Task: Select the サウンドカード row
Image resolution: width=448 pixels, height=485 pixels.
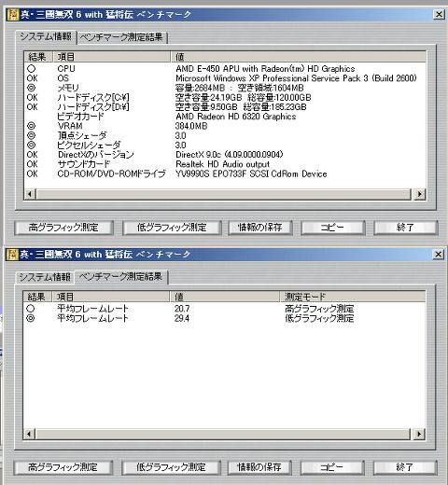Action: click(225, 164)
